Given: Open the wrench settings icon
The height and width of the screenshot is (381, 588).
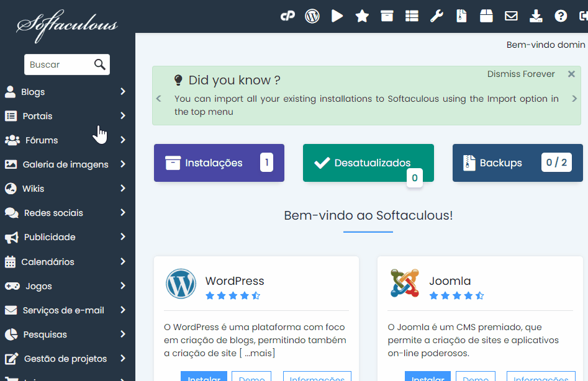Looking at the screenshot, I should 436,16.
